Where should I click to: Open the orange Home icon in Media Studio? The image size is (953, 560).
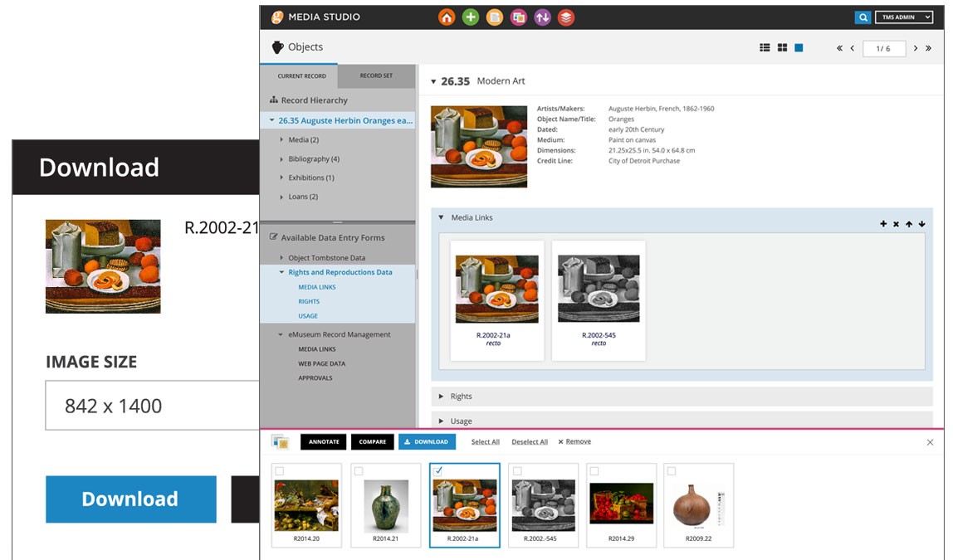tap(447, 17)
